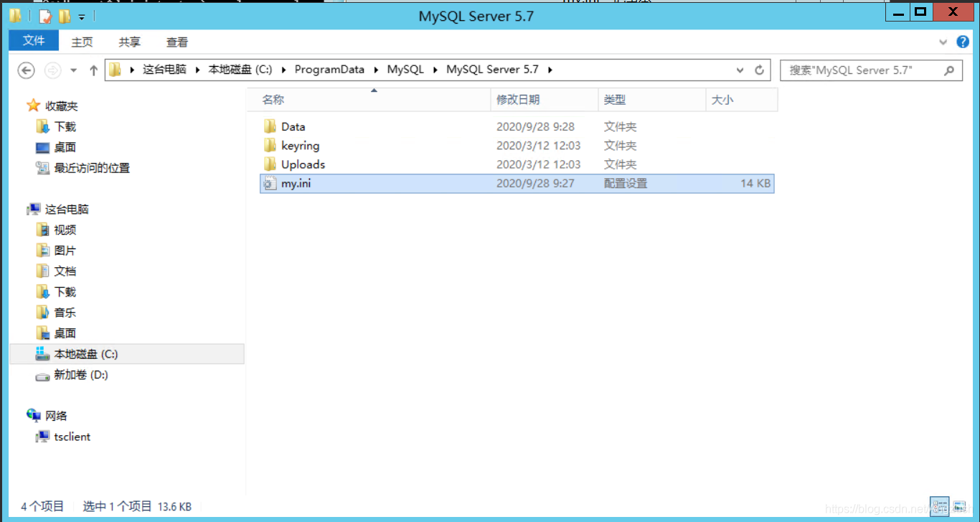Open the 文件 menu
Viewport: 980px width, 522px height.
click(x=34, y=41)
